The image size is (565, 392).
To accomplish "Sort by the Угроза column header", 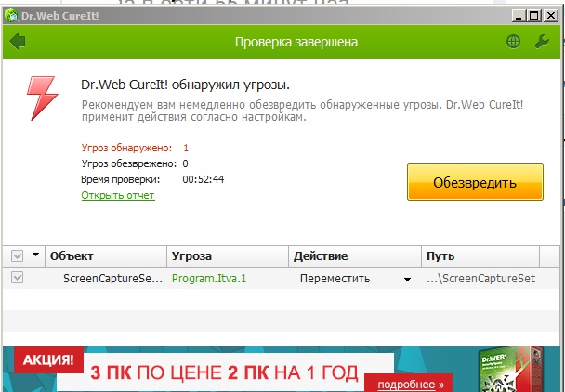I will pos(228,256).
